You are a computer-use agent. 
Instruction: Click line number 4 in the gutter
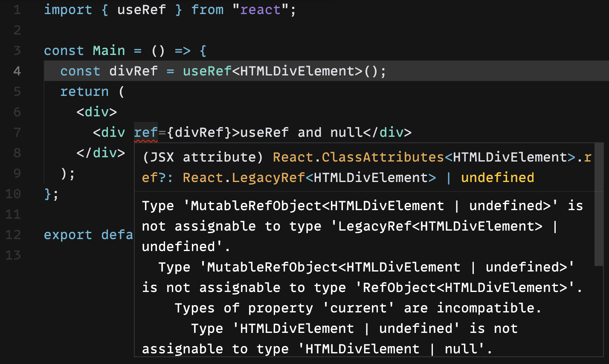click(x=17, y=71)
